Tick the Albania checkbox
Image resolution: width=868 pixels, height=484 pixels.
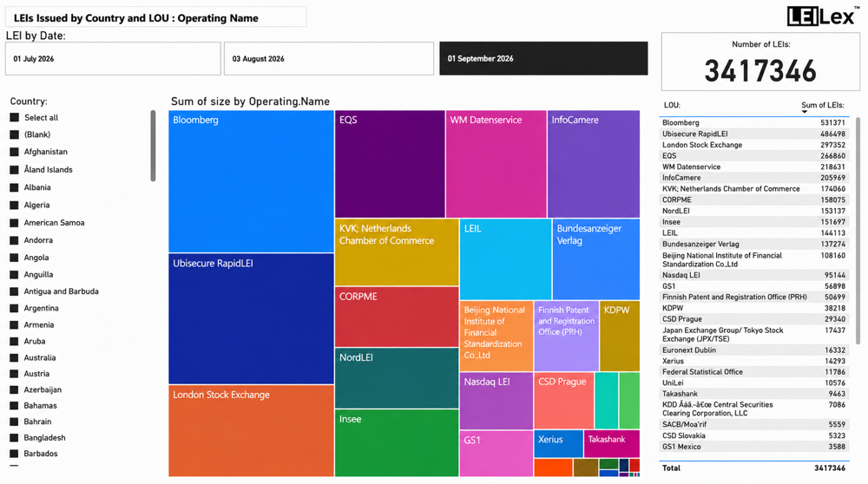(15, 187)
